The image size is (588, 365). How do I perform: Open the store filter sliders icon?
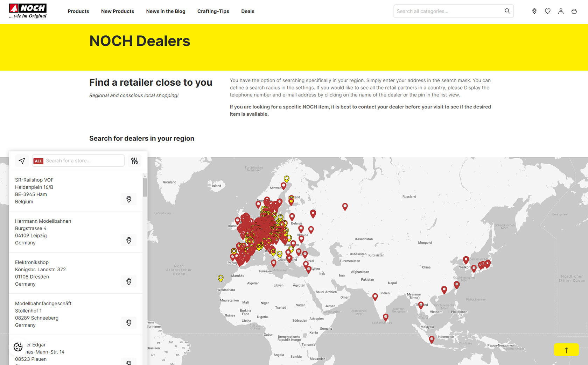tap(134, 161)
